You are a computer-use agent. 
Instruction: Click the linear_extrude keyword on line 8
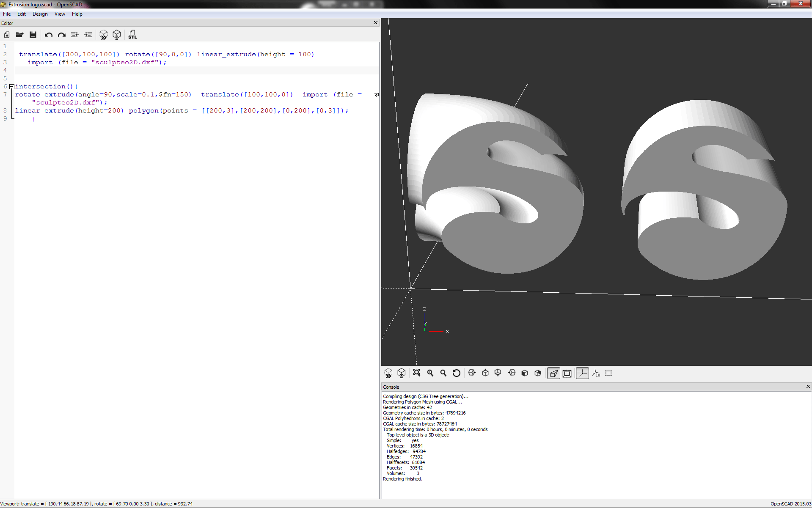[44, 110]
